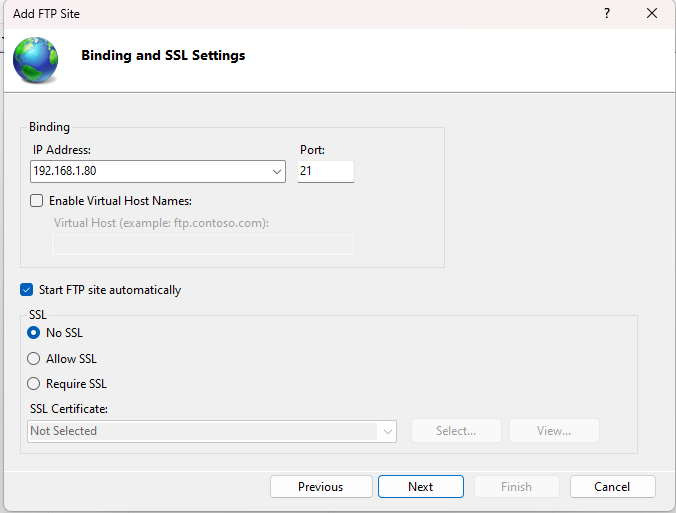The width and height of the screenshot is (676, 513).
Task: Proceed with the Next button
Action: [x=420, y=487]
